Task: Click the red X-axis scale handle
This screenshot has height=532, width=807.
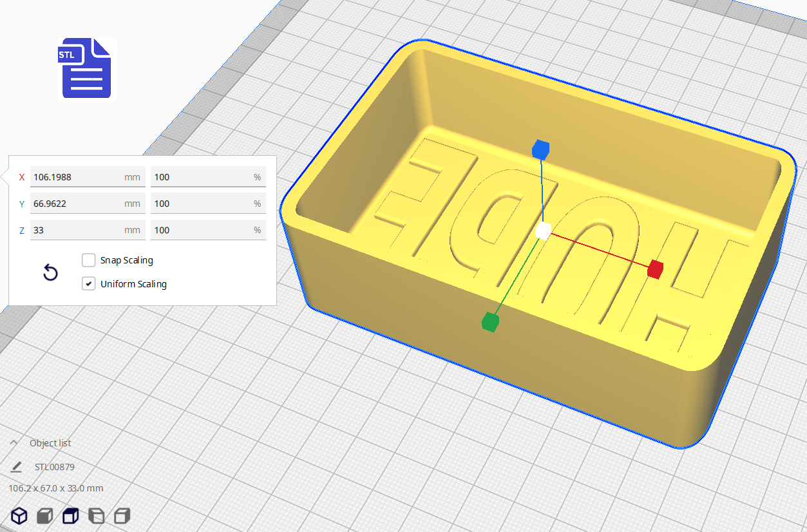Action: [x=655, y=269]
